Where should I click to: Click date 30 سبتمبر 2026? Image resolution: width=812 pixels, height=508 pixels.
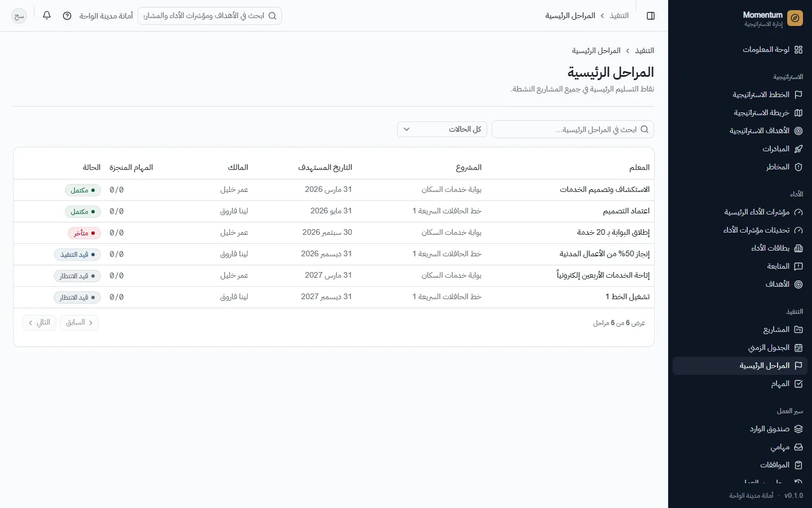327,233
